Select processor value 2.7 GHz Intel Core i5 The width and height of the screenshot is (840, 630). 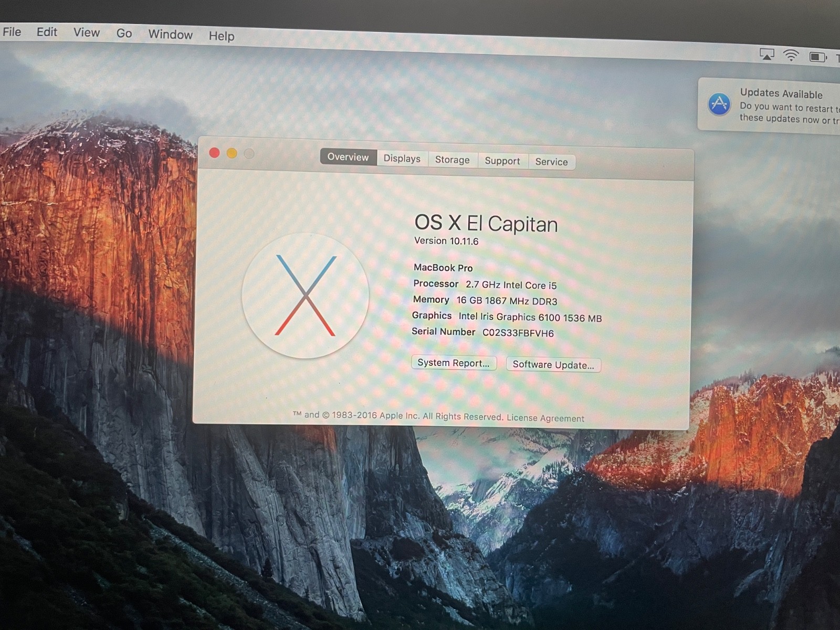point(511,285)
